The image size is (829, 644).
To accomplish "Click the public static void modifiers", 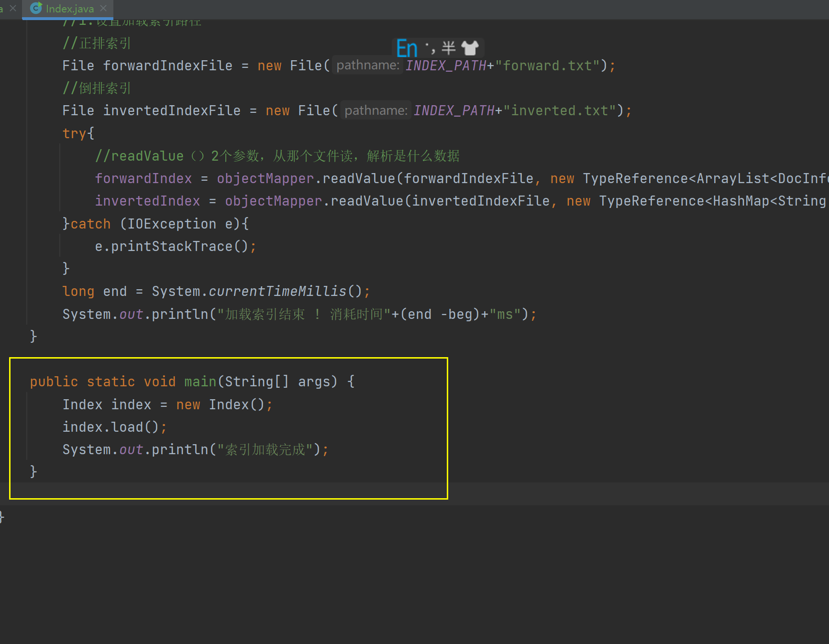I will coord(102,382).
